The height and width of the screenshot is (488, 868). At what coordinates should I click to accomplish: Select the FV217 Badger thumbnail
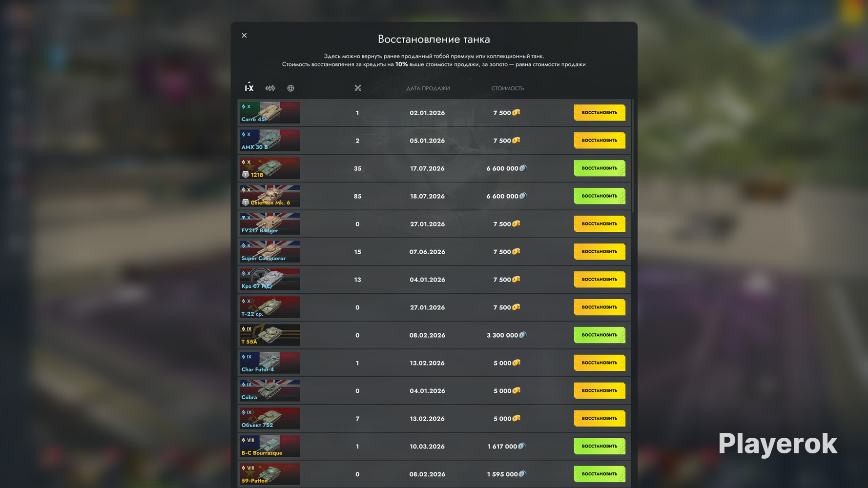click(x=269, y=224)
